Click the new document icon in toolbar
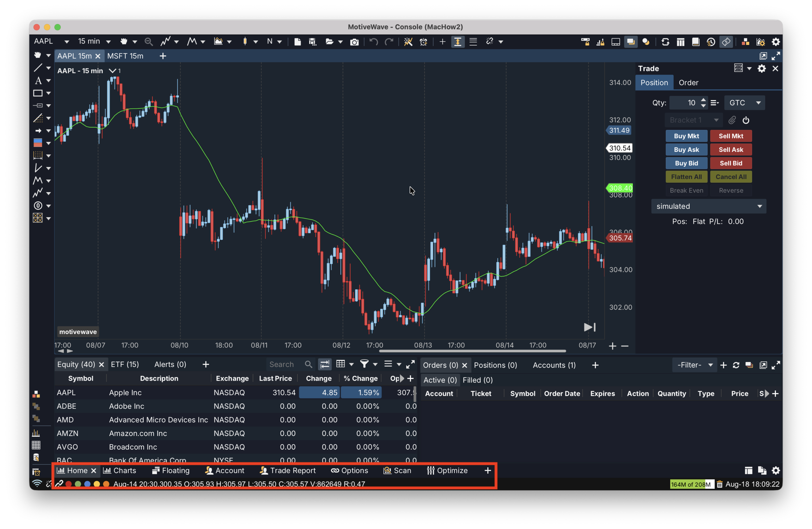 [x=298, y=42]
